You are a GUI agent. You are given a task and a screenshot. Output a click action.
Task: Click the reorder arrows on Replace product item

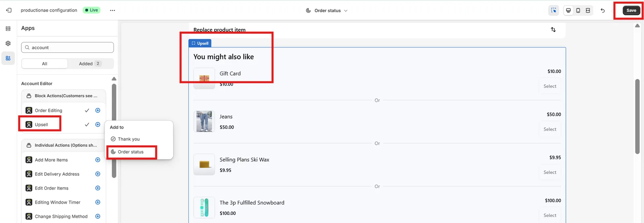pyautogui.click(x=553, y=29)
